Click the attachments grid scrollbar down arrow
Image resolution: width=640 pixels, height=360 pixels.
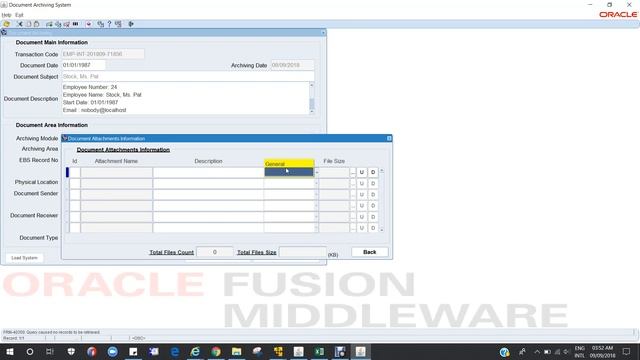382,229
